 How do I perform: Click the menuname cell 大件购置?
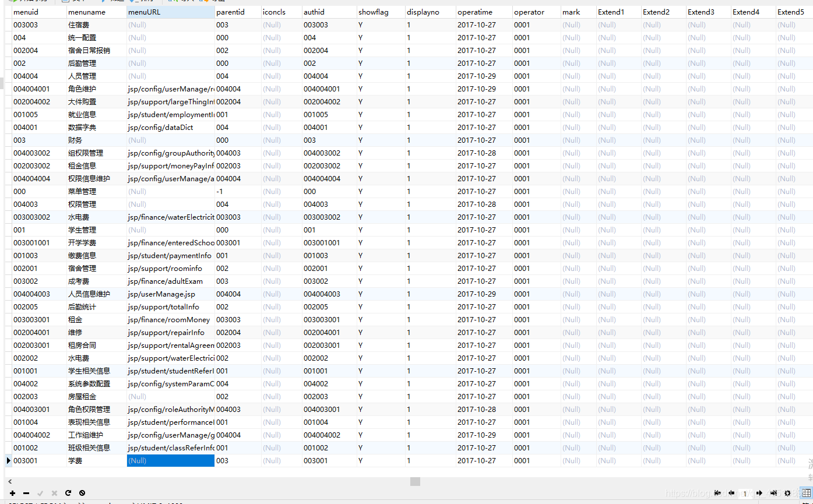coord(96,101)
